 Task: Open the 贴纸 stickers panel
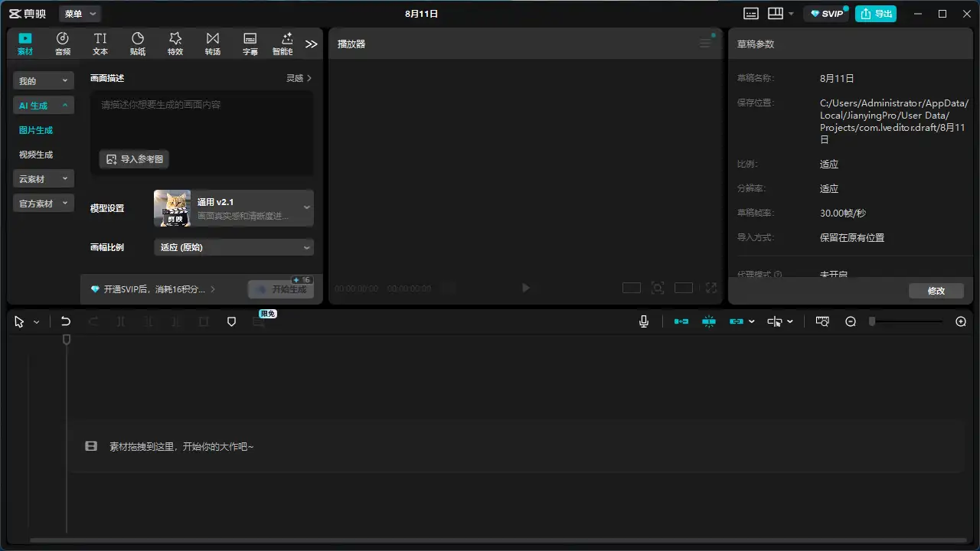pyautogui.click(x=138, y=44)
